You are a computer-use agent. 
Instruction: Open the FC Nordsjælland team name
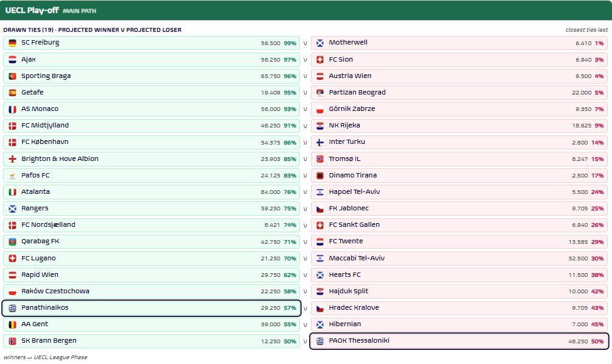[48, 224]
